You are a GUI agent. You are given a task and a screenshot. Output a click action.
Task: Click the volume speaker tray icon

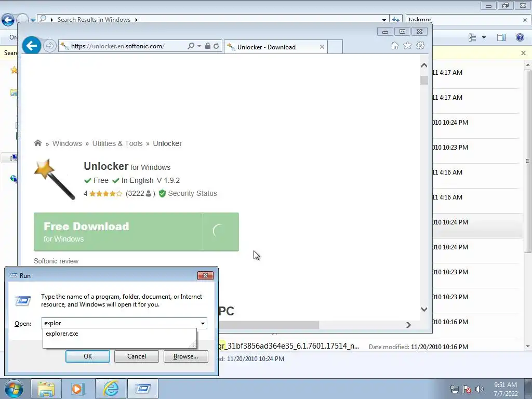click(x=480, y=389)
